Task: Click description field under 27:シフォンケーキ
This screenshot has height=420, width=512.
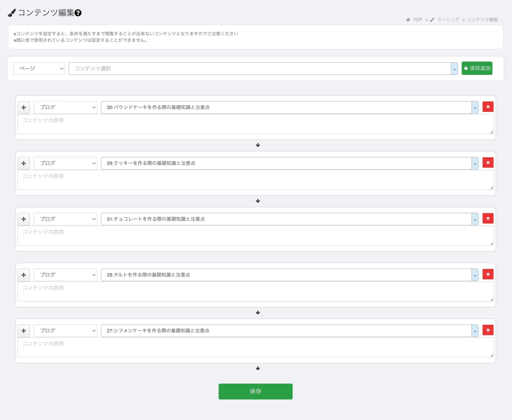Action: point(256,348)
